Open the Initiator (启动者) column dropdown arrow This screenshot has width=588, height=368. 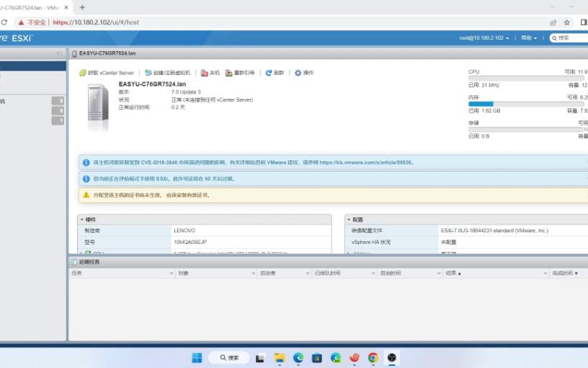point(308,273)
